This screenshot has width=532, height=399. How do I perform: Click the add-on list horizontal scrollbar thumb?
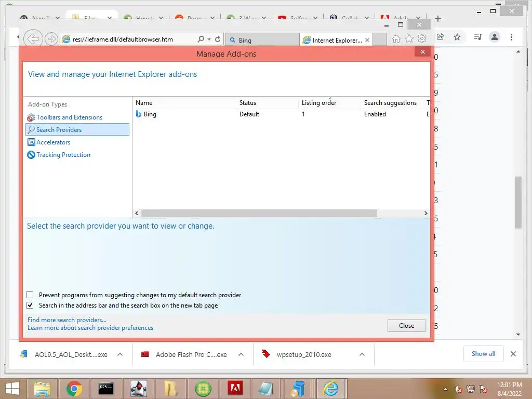click(259, 213)
